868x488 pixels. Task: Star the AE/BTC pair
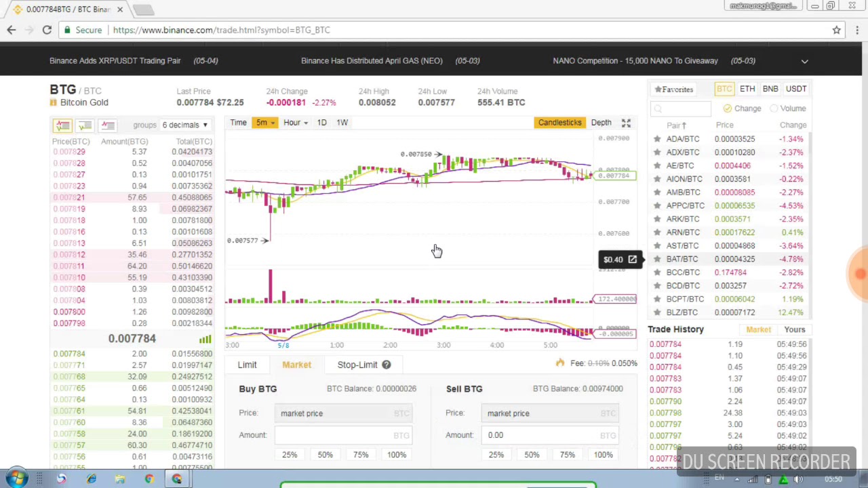coord(656,165)
